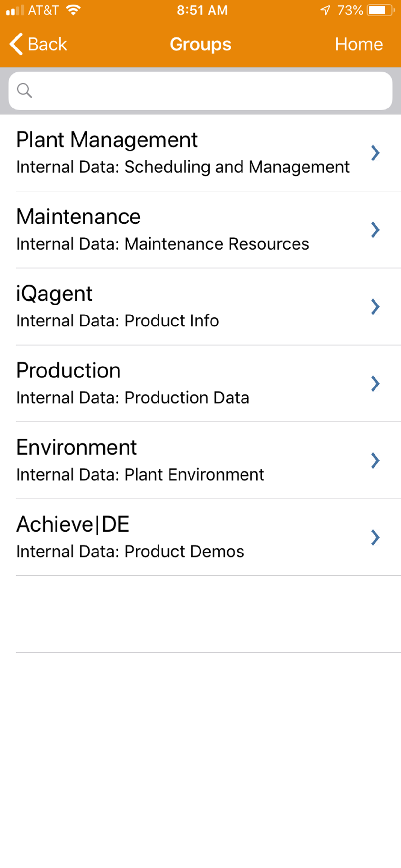Focus the Groups search field

(x=200, y=91)
